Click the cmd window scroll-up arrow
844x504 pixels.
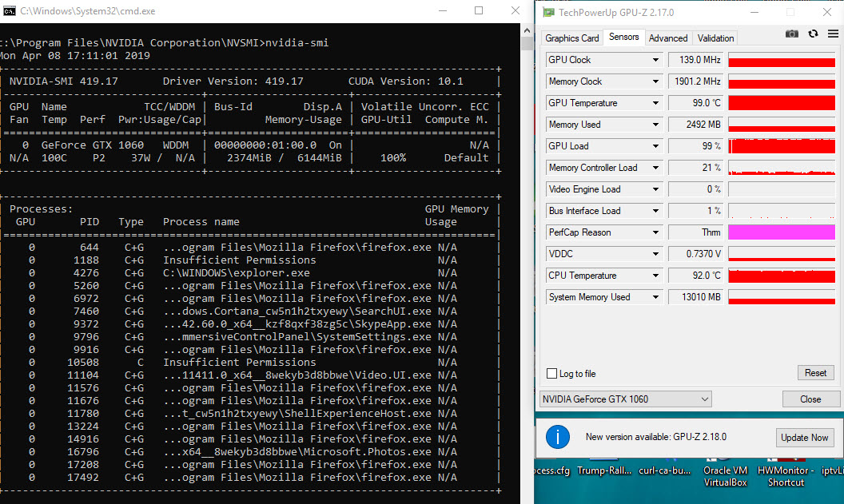(527, 30)
